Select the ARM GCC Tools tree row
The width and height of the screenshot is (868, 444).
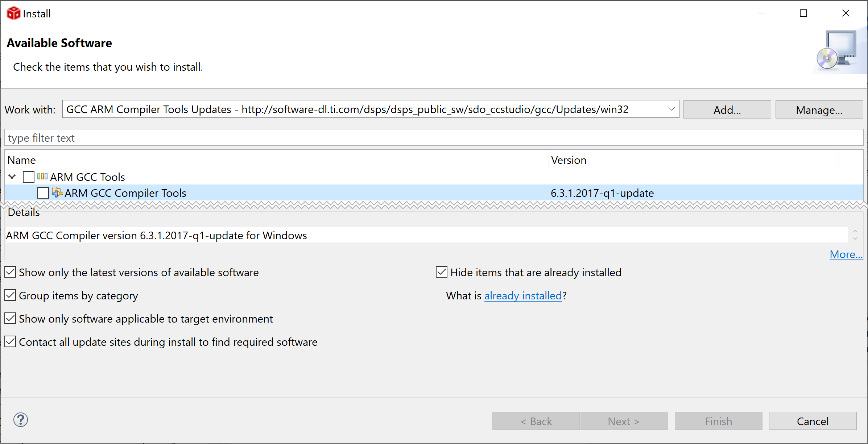pos(434,177)
